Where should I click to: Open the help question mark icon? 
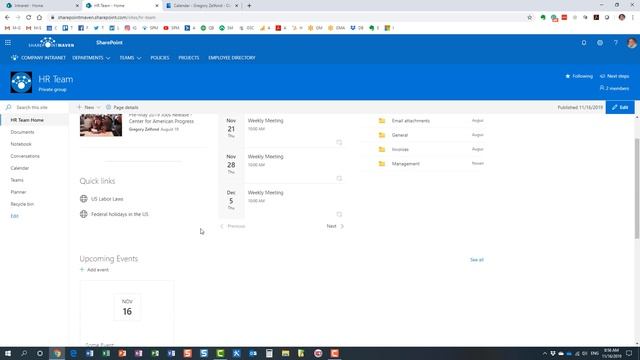[x=616, y=42]
